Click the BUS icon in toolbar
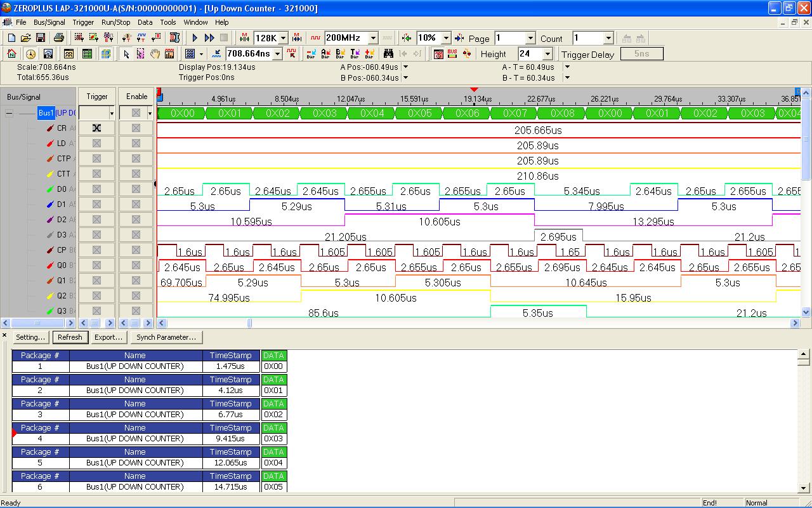The width and height of the screenshot is (812, 508). [x=452, y=54]
